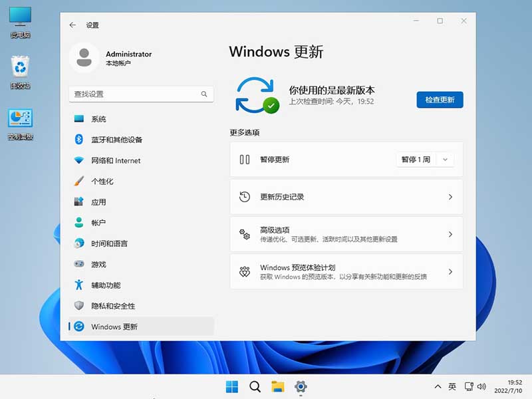Select Apps in the settings sidebar
The width and height of the screenshot is (532, 399).
[98, 202]
